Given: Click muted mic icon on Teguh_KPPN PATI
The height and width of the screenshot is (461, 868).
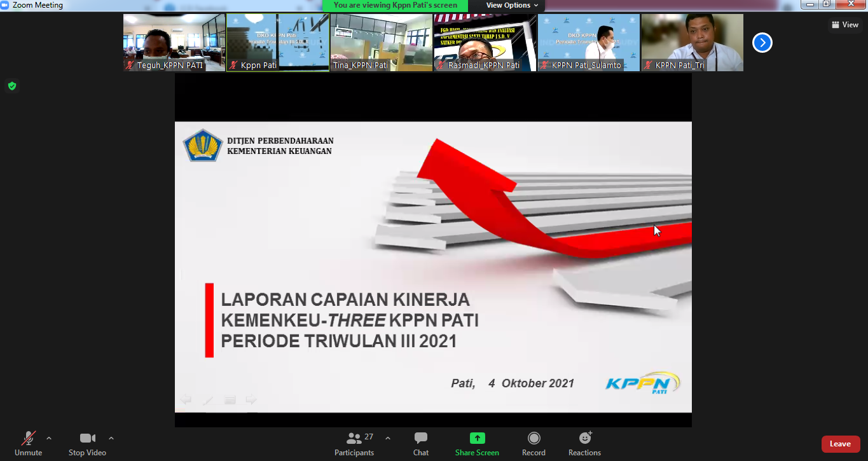Looking at the screenshot, I should pos(130,65).
